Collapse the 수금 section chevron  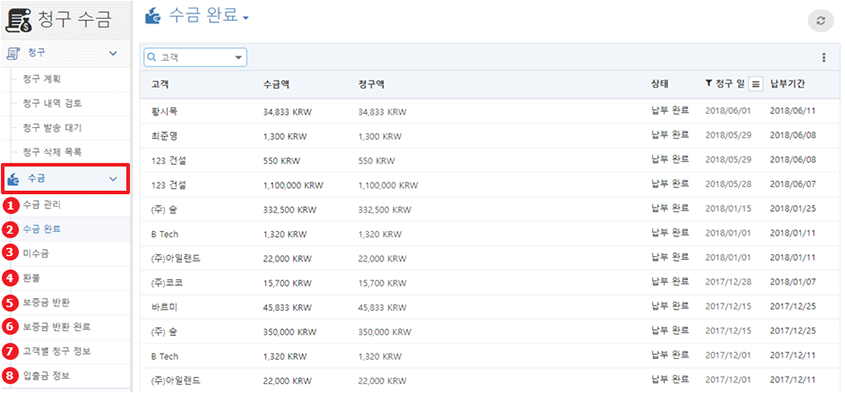[x=113, y=179]
